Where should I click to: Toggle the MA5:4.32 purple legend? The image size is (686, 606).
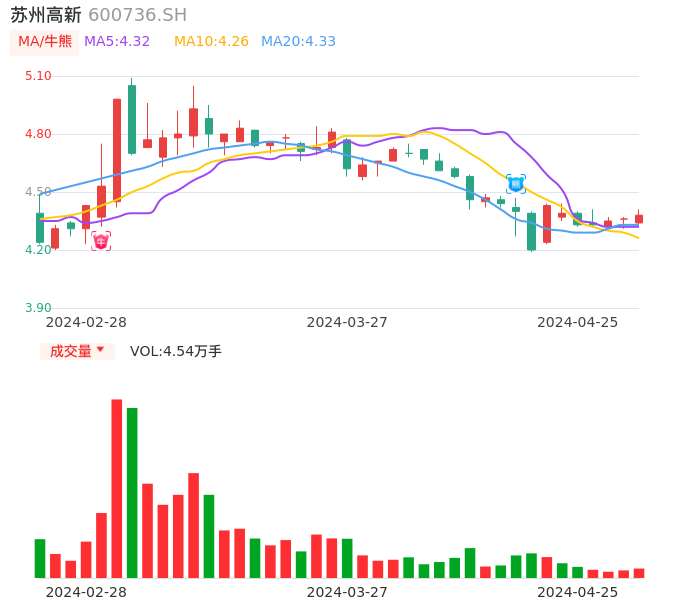pos(117,42)
